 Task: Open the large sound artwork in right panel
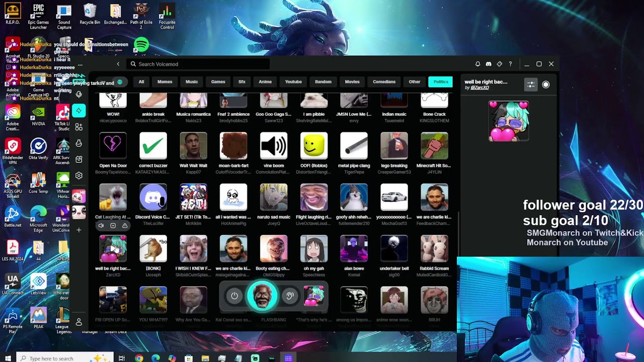pos(509,121)
